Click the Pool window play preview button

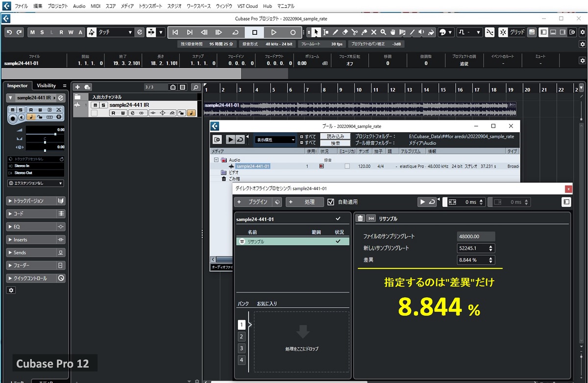[230, 140]
